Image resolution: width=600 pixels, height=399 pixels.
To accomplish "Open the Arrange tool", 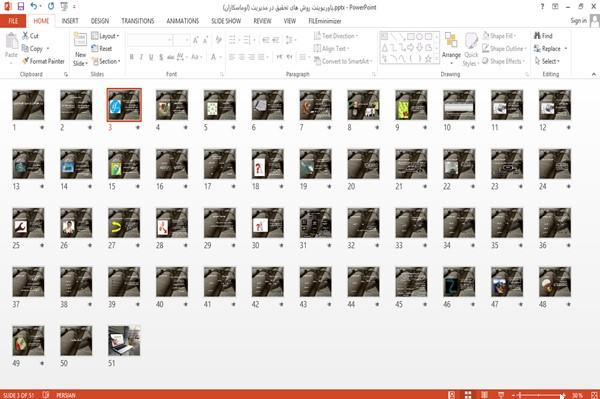I will [x=451, y=48].
